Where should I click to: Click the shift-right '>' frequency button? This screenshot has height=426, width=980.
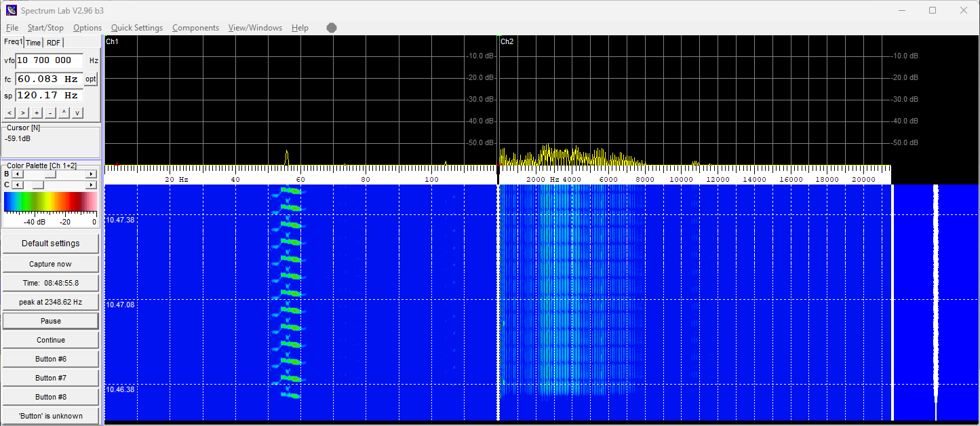click(x=23, y=113)
